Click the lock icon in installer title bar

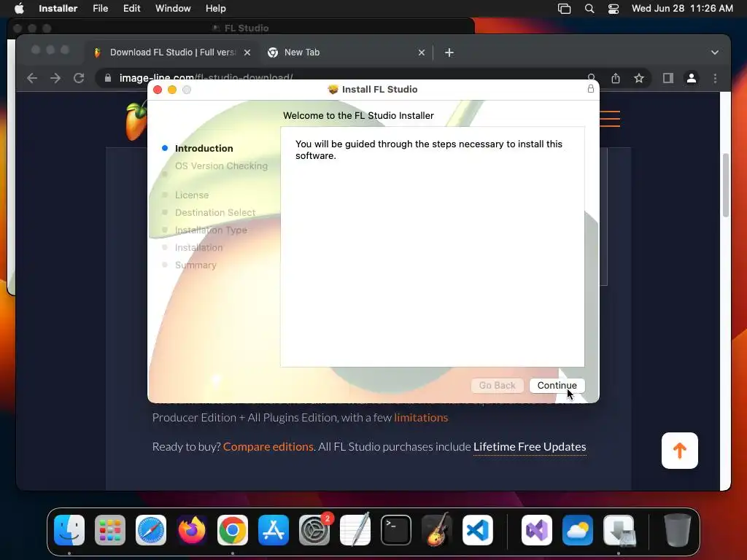pyautogui.click(x=591, y=88)
